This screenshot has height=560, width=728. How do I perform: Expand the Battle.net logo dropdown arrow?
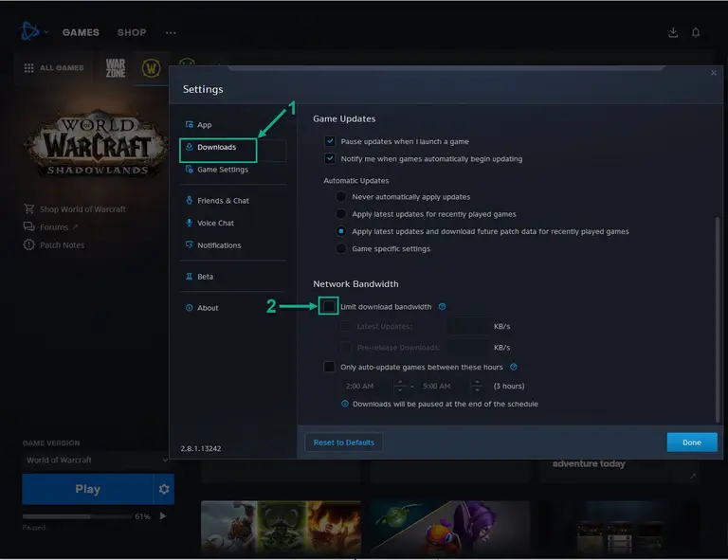click(45, 32)
